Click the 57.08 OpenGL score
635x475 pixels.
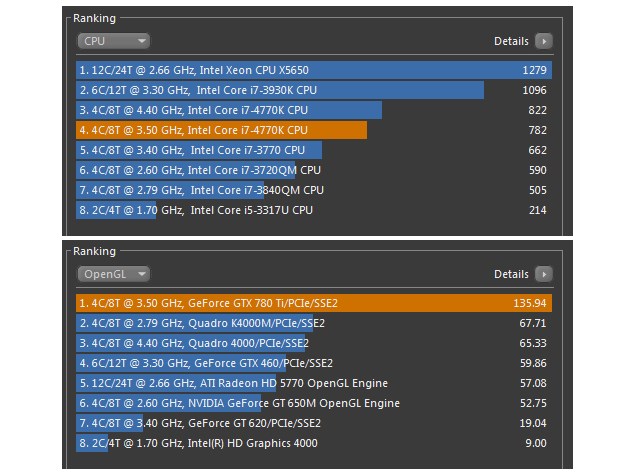point(533,383)
